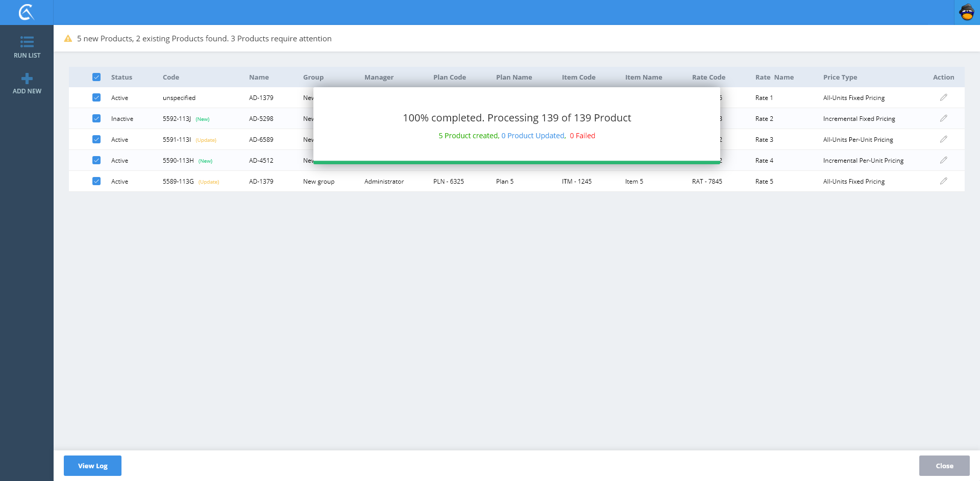Sort by the Status column header

(121, 78)
